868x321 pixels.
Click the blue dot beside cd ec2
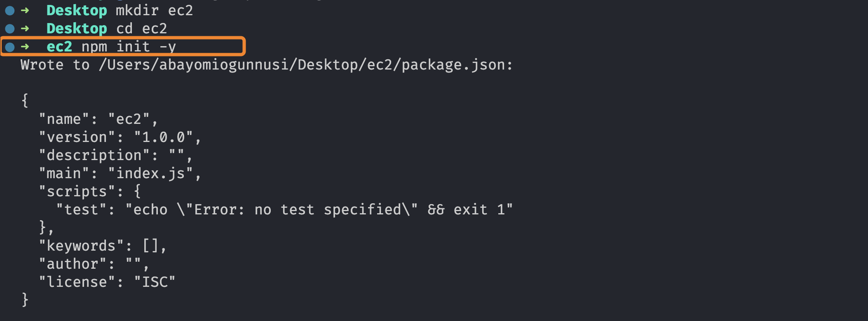coord(10,29)
